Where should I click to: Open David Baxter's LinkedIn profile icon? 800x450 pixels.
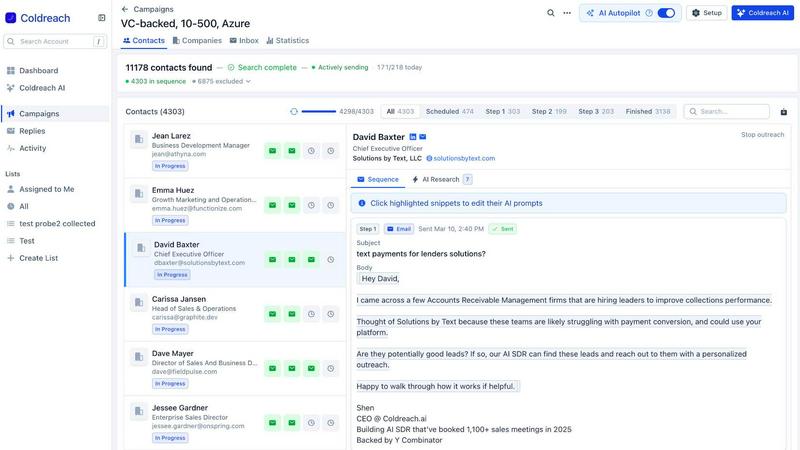pos(412,137)
